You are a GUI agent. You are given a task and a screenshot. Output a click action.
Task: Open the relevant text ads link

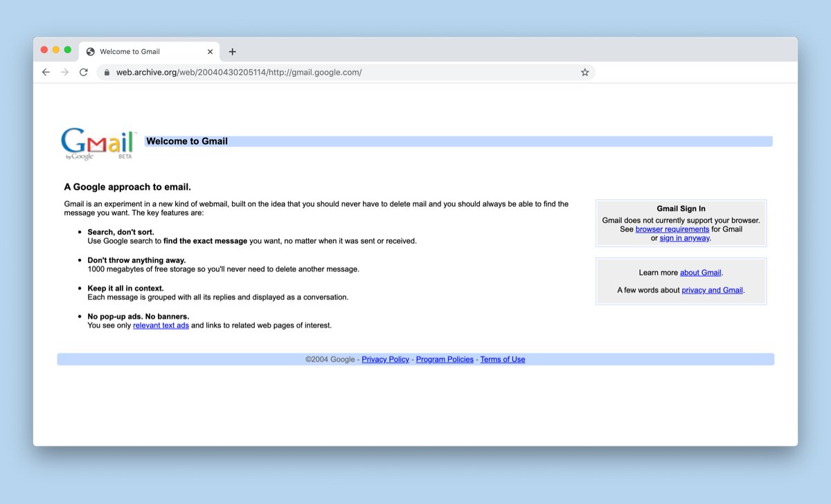tap(161, 325)
